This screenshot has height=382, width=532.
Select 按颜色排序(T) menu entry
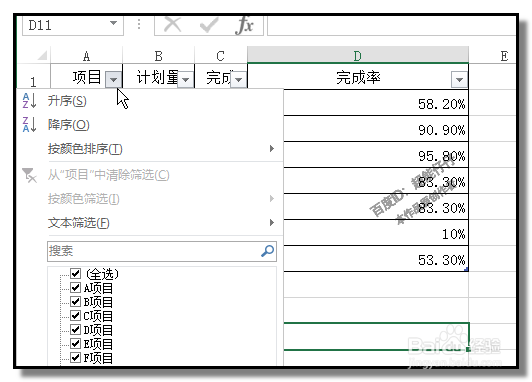(x=85, y=149)
